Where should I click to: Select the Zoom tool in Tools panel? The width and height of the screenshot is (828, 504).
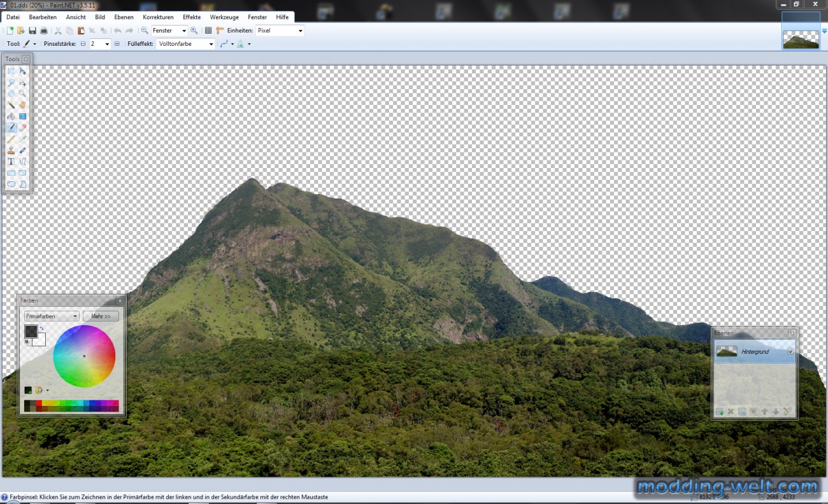[x=23, y=94]
